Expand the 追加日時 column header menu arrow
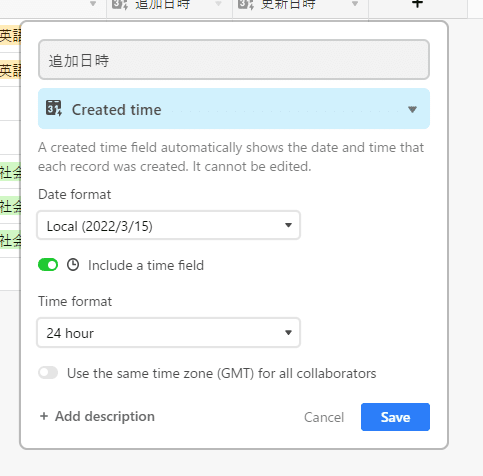 pyautogui.click(x=218, y=4)
